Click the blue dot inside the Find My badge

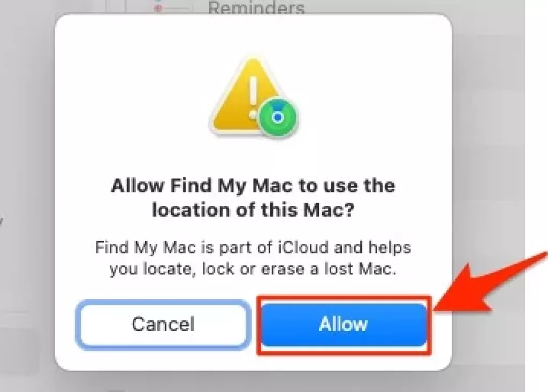(278, 118)
